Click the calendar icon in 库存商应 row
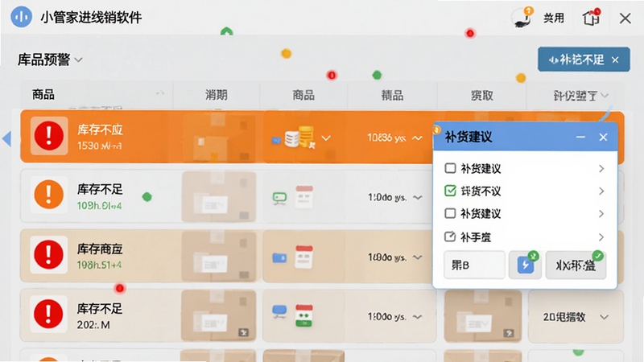Image resolution: width=644 pixels, height=362 pixels. tap(304, 257)
